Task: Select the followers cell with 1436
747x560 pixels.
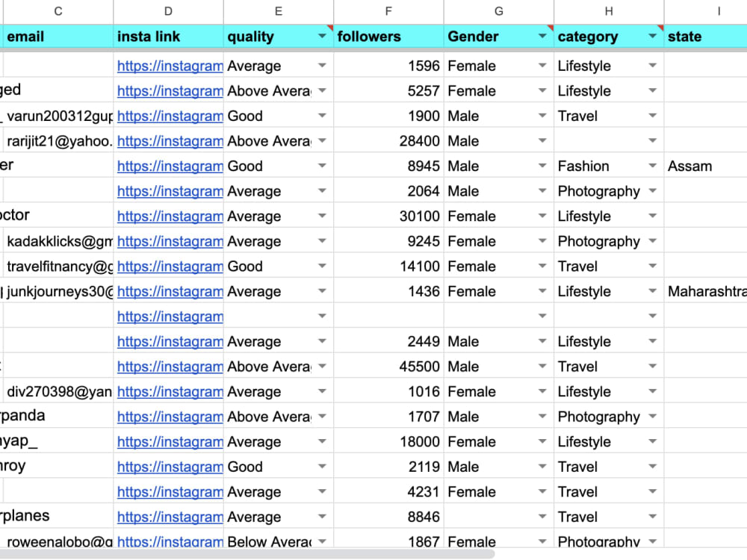Action: point(388,291)
